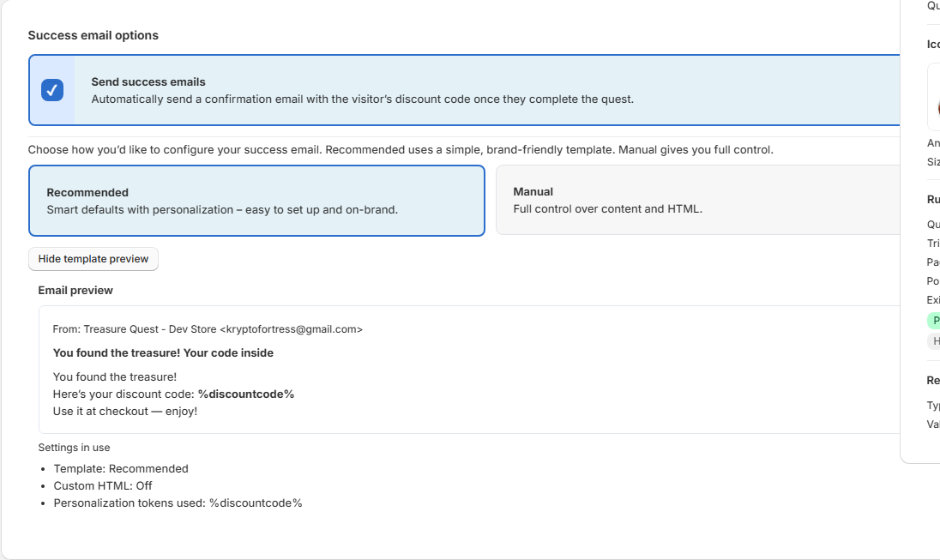Click the Success email options heading
940x560 pixels.
tap(93, 35)
